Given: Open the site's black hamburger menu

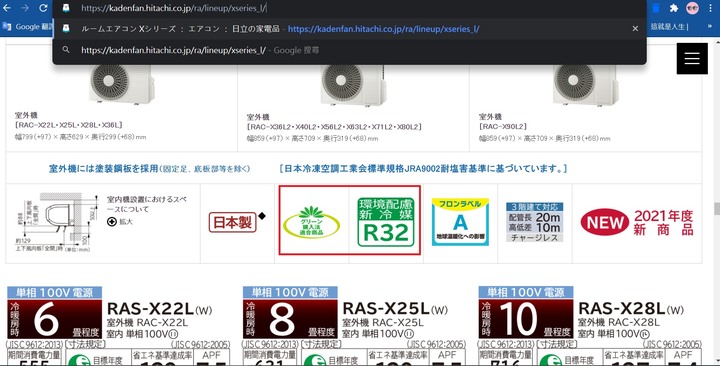Looking at the screenshot, I should pyautogui.click(x=692, y=58).
